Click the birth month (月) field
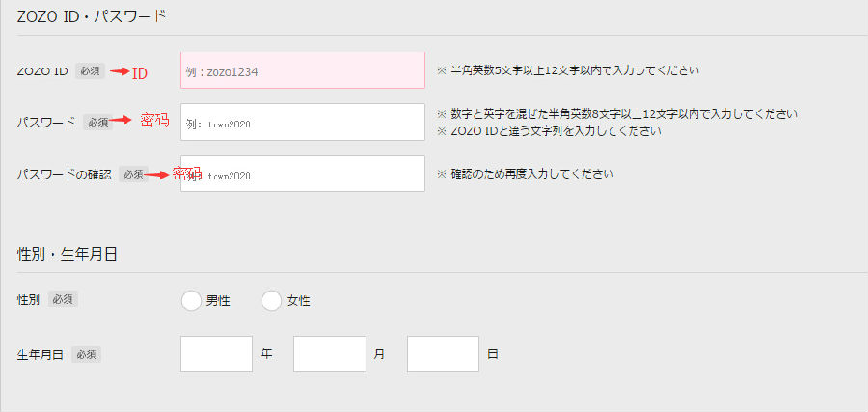Image resolution: width=868 pixels, height=412 pixels. coord(329,354)
